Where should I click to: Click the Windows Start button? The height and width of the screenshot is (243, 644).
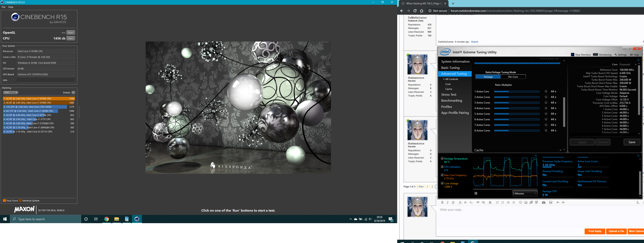(5, 219)
